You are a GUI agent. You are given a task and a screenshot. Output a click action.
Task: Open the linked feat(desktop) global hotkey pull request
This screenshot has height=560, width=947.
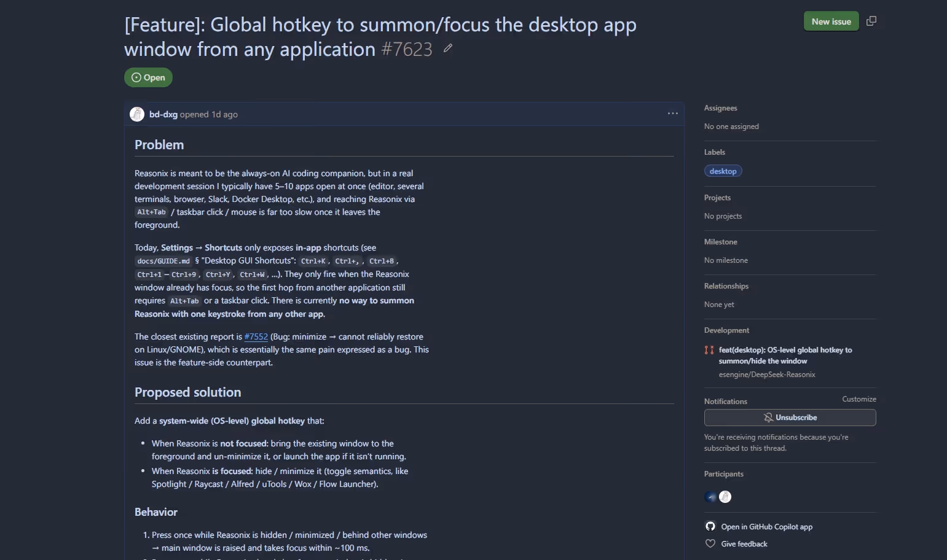coord(785,356)
